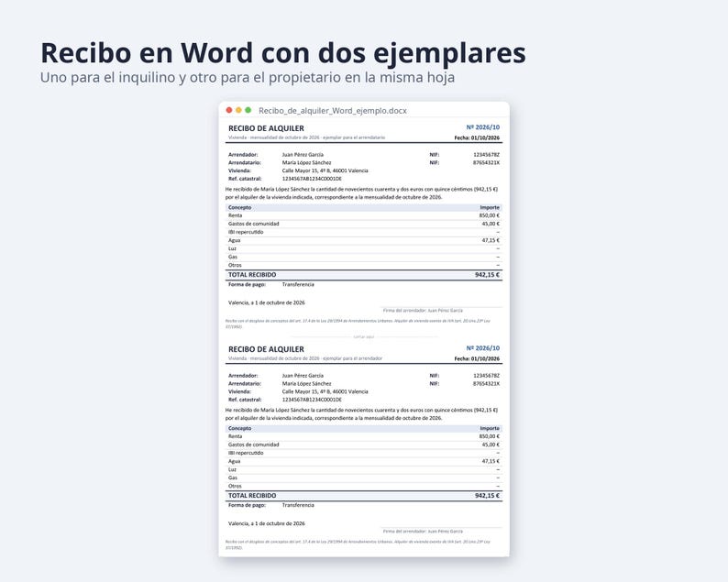Click the 'Renta' row amount '850,00 €' in lower receipt
Image resolution: width=728 pixels, height=582 pixels.
click(x=490, y=436)
